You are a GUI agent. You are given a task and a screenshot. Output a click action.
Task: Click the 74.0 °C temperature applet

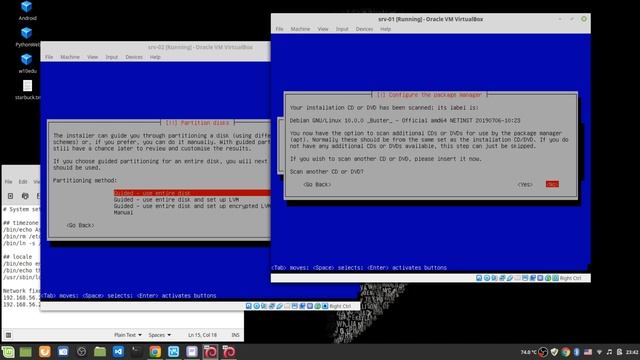(528, 352)
